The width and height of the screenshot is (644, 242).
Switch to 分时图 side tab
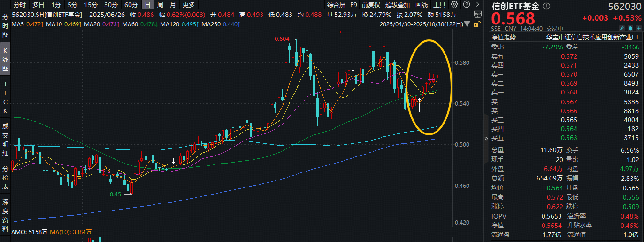6,26
